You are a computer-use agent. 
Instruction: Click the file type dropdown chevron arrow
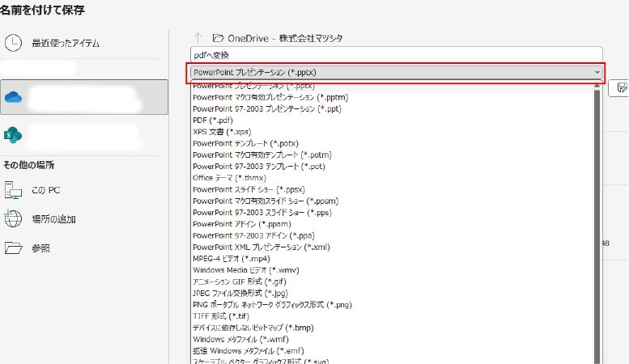coord(597,72)
